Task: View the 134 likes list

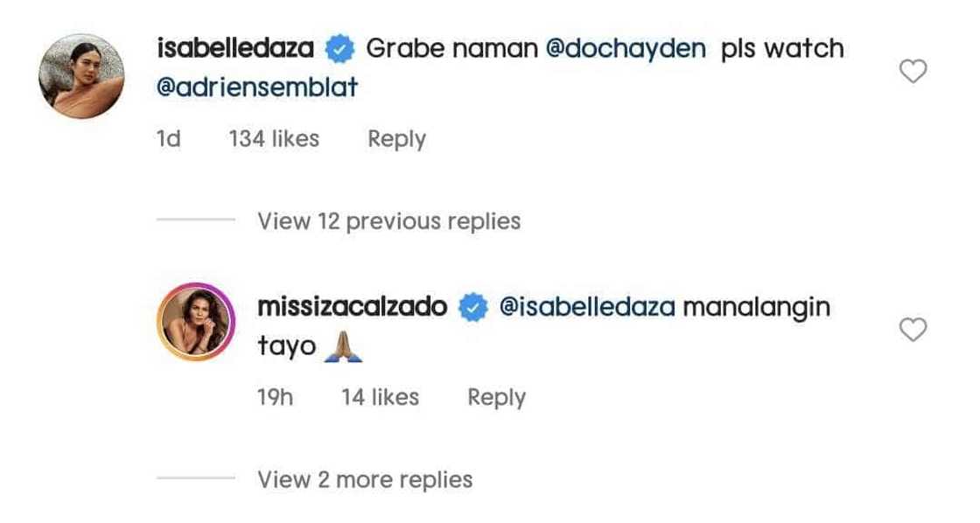Action: click(274, 139)
